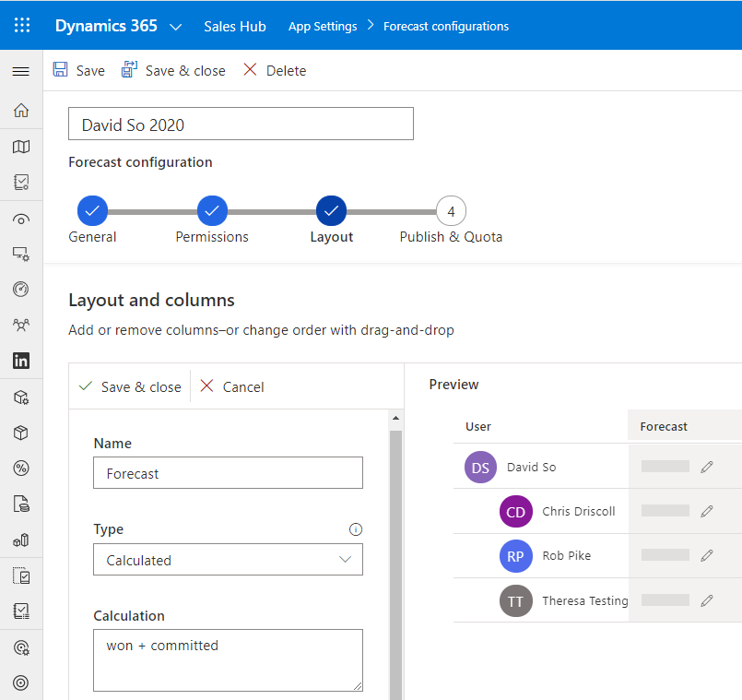Go to Home in the sidebar
The width and height of the screenshot is (742, 700).
click(x=20, y=111)
